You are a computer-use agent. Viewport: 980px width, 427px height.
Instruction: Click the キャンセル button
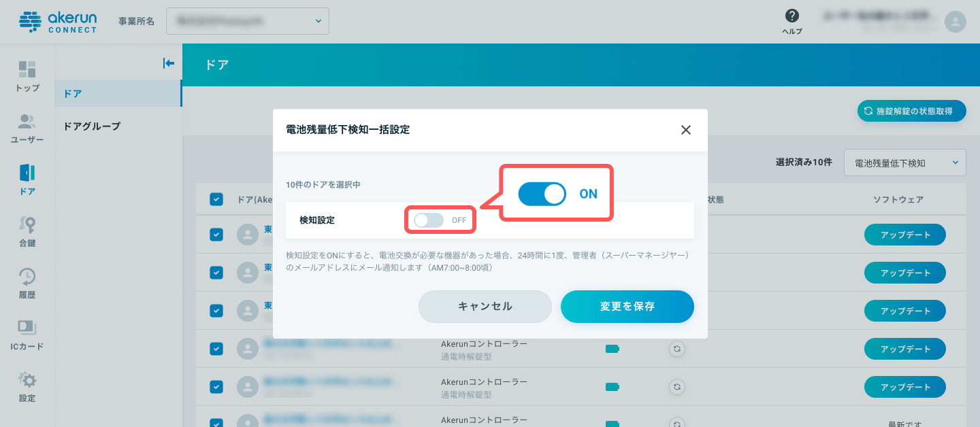(485, 307)
